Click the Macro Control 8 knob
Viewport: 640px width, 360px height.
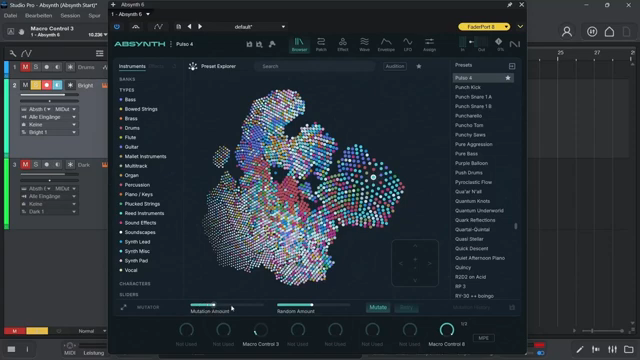[x=447, y=329]
